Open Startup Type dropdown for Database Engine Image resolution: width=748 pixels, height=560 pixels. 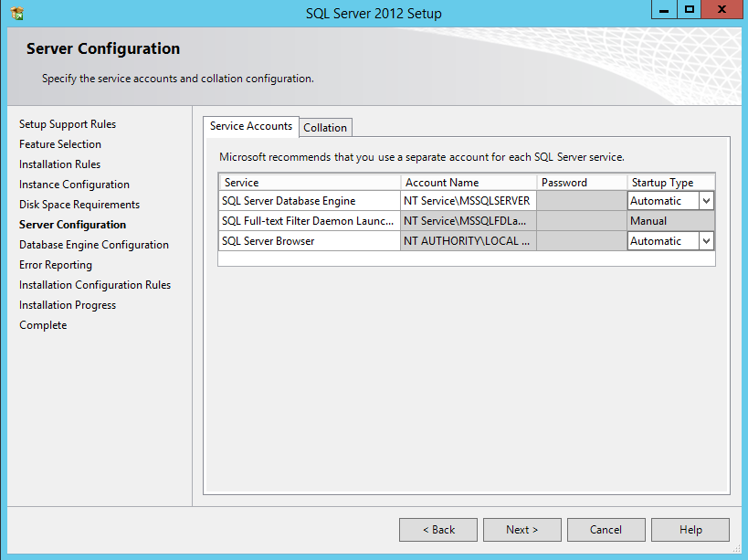coord(707,201)
